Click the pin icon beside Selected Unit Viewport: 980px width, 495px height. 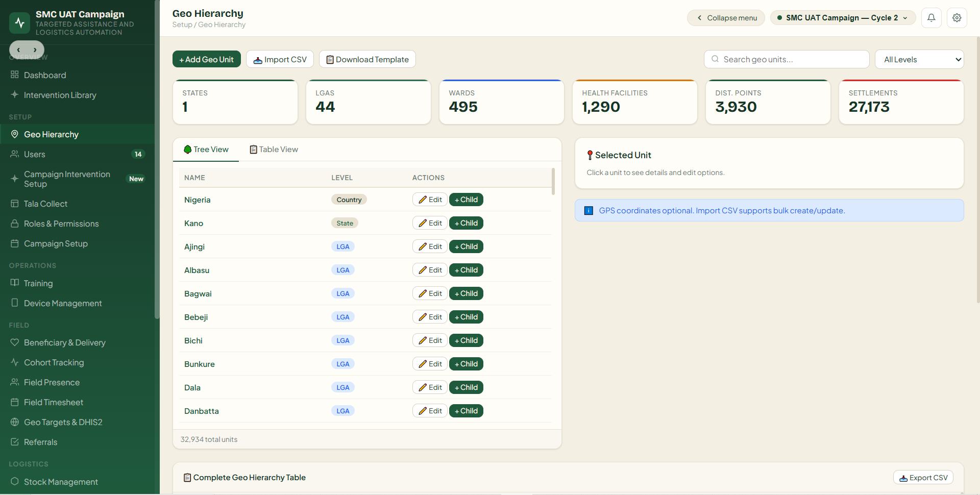[x=590, y=155]
